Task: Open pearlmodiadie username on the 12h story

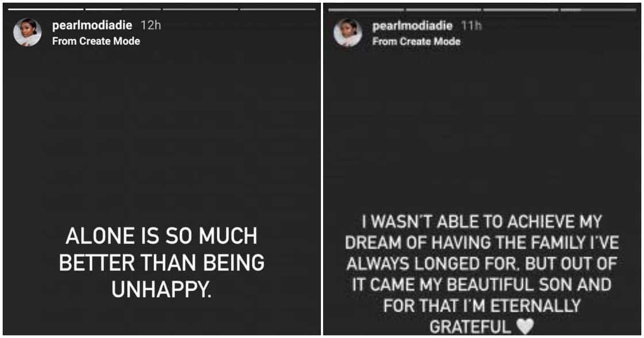Action: (x=93, y=26)
